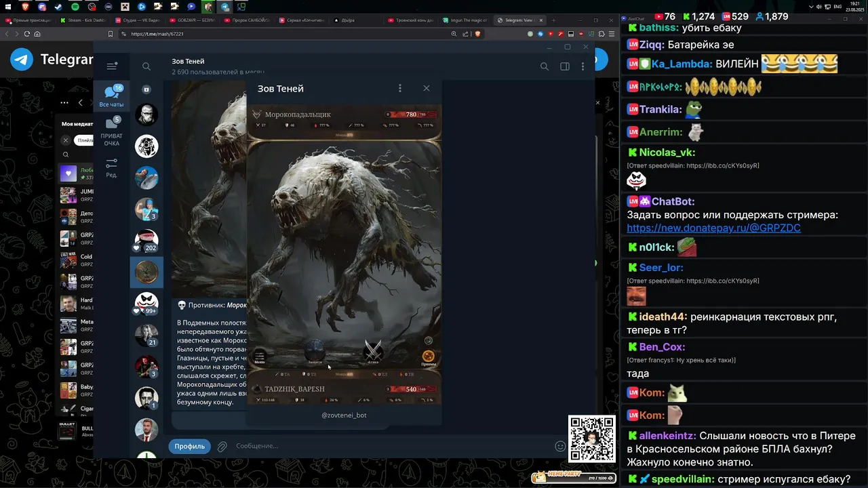Click Windows Start button
868x488 pixels.
(8, 6)
